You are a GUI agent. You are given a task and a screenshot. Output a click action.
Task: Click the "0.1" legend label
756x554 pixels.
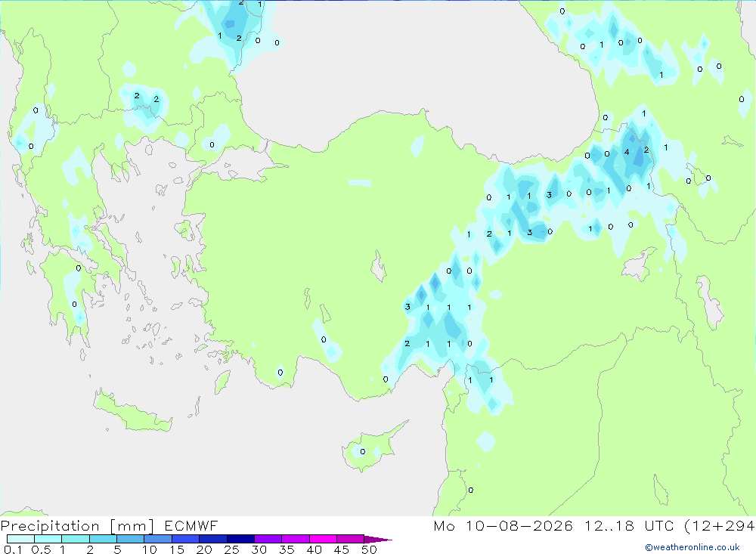click(x=13, y=549)
